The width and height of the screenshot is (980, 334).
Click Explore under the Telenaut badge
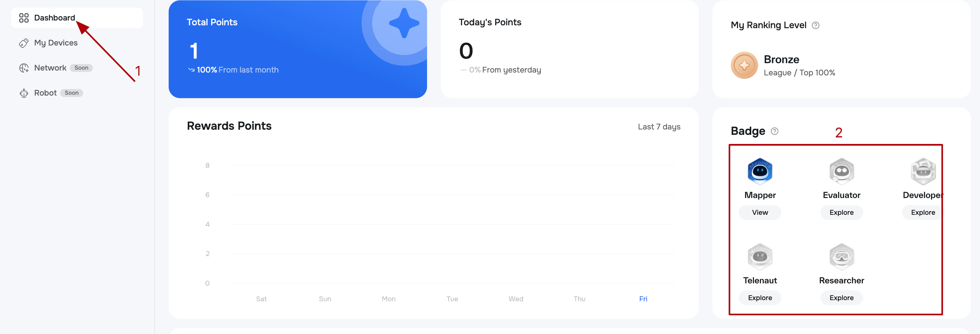tap(760, 298)
